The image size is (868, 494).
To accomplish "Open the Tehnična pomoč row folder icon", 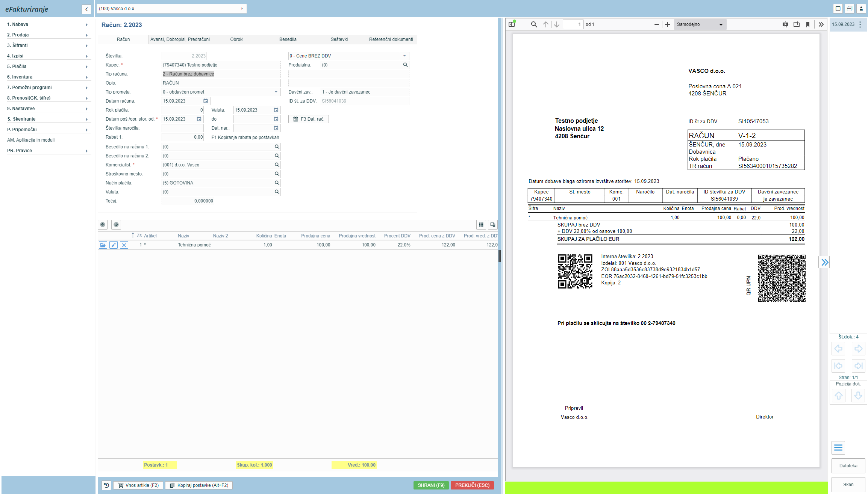I will coord(103,245).
